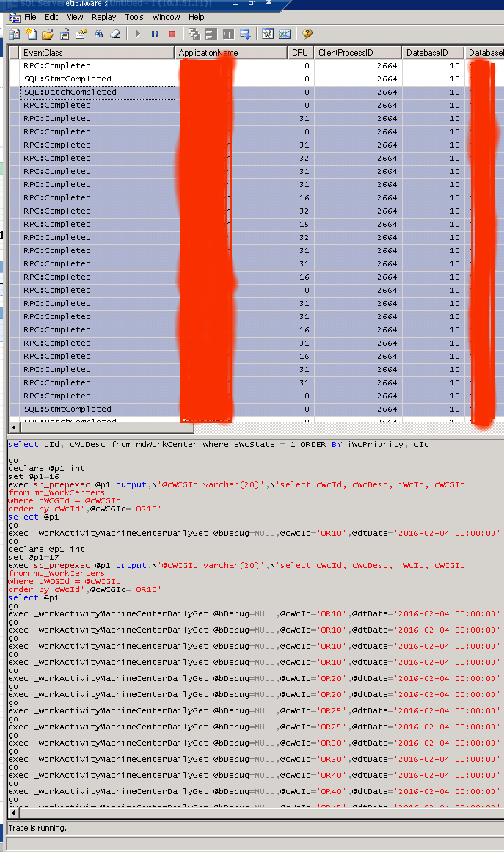Image resolution: width=504 pixels, height=852 pixels.
Task: Click the ApplicationName column header
Action: coord(231,53)
